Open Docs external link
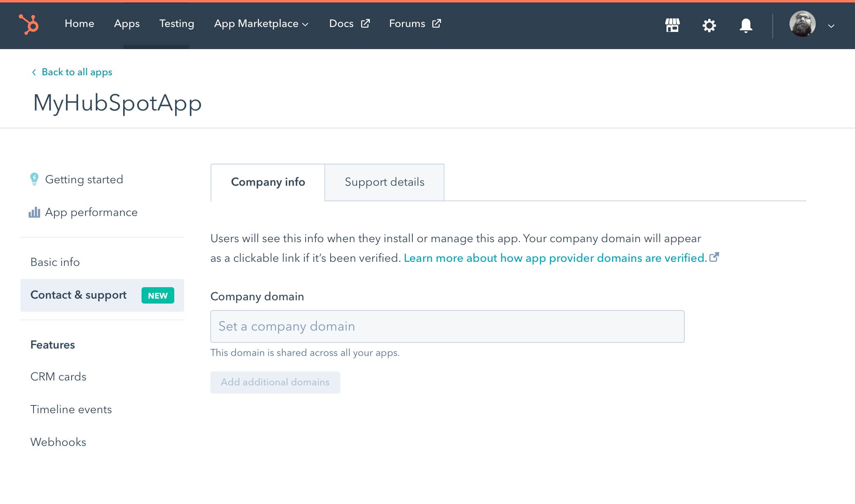This screenshot has width=855, height=504. [x=349, y=24]
